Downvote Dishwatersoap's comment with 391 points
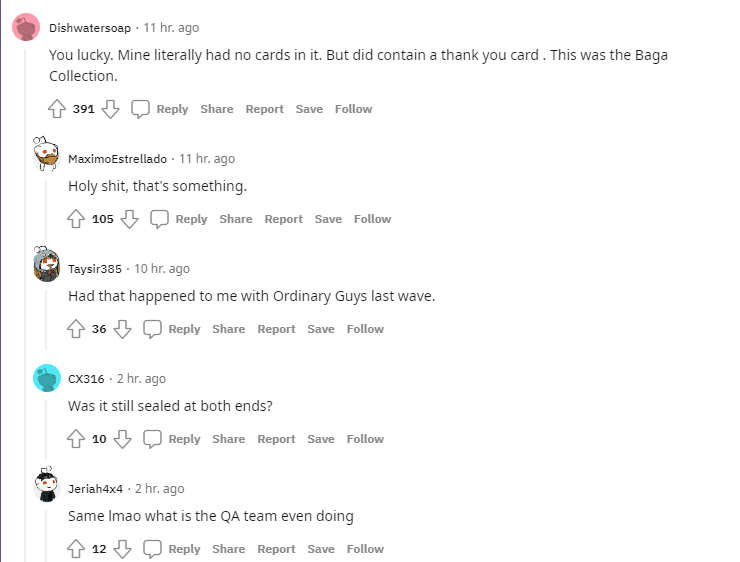The image size is (740, 562). point(111,109)
